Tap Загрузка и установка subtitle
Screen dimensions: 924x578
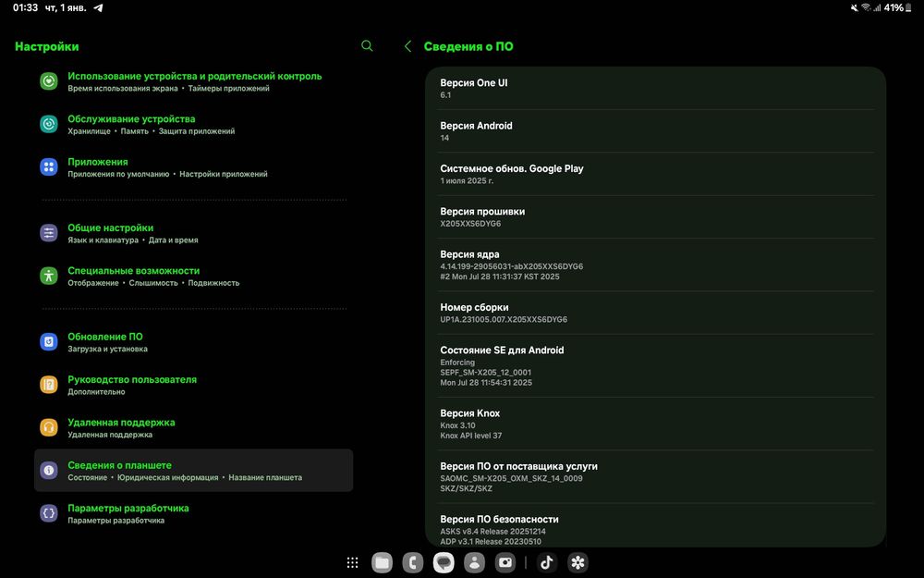pos(107,350)
